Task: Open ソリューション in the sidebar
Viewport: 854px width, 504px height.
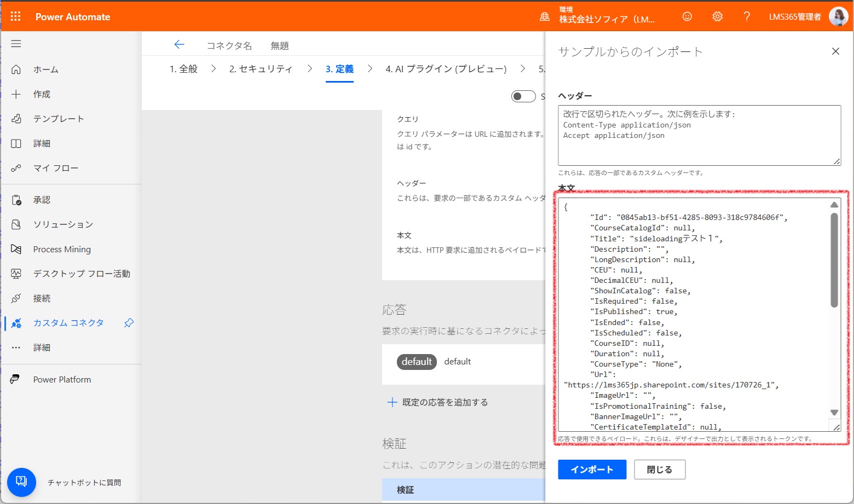Action: point(63,224)
